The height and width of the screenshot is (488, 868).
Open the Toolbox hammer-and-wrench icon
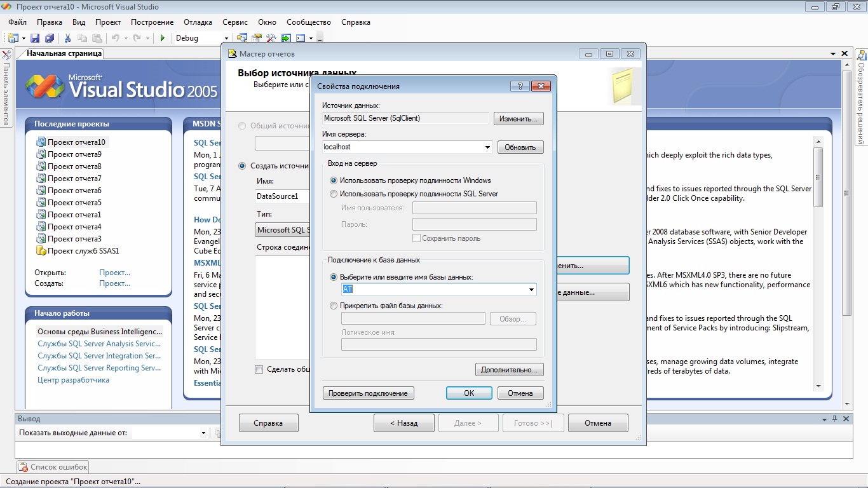tap(271, 38)
